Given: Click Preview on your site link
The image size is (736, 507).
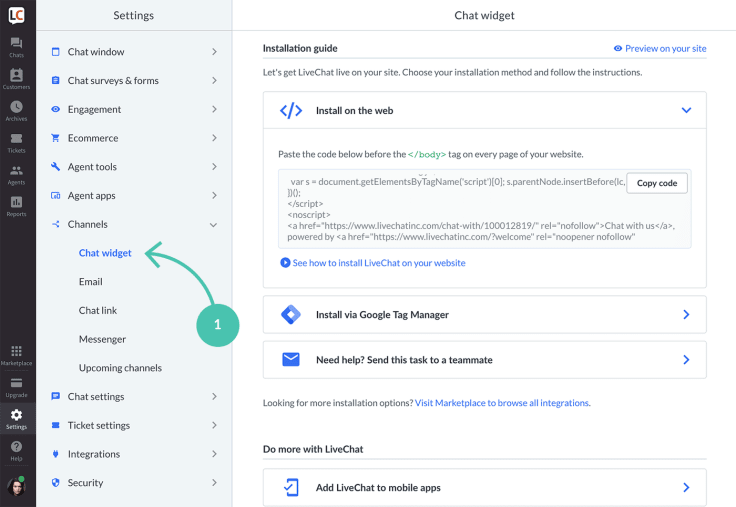Looking at the screenshot, I should [x=666, y=48].
